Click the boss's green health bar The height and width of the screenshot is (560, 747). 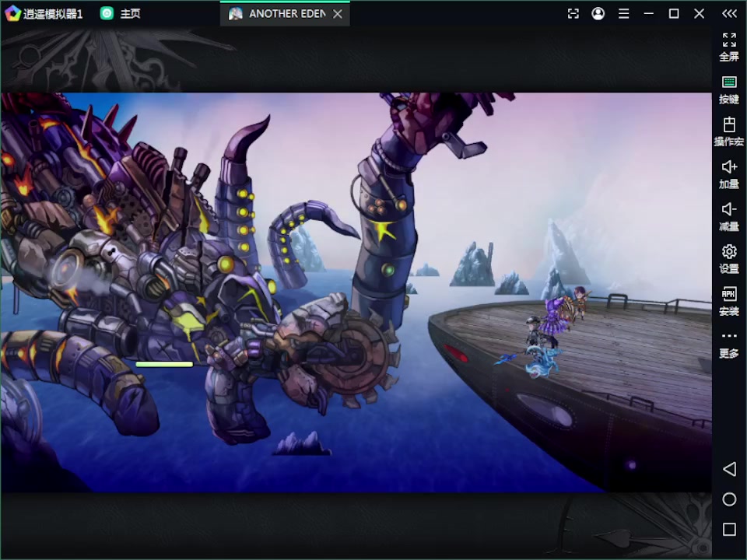(x=164, y=363)
